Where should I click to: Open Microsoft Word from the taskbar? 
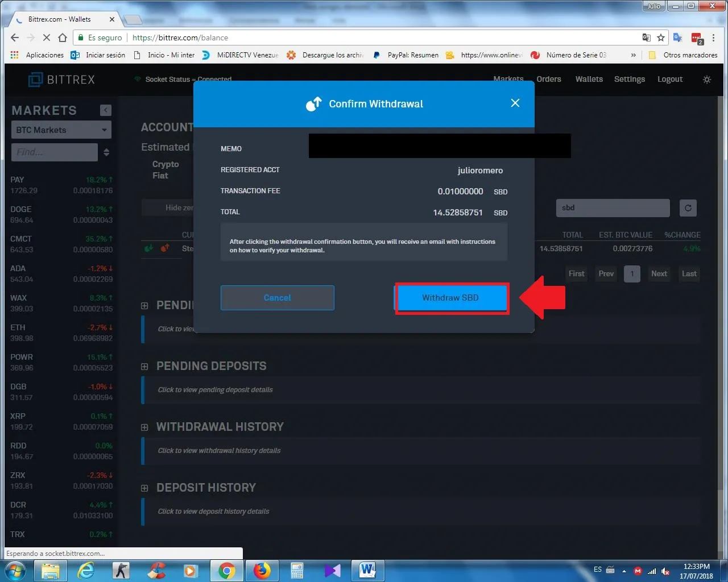(x=367, y=570)
